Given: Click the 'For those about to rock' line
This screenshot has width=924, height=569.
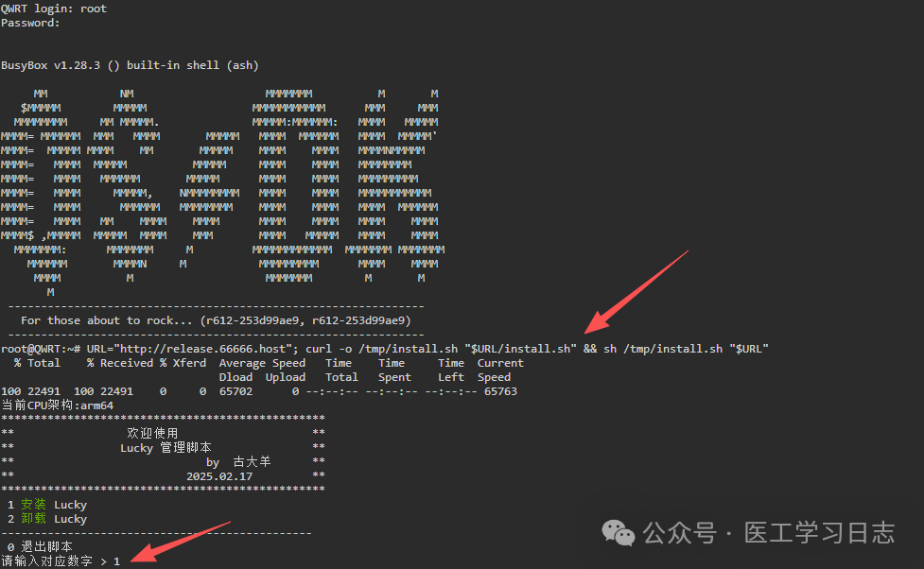Looking at the screenshot, I should pyautogui.click(x=216, y=320).
